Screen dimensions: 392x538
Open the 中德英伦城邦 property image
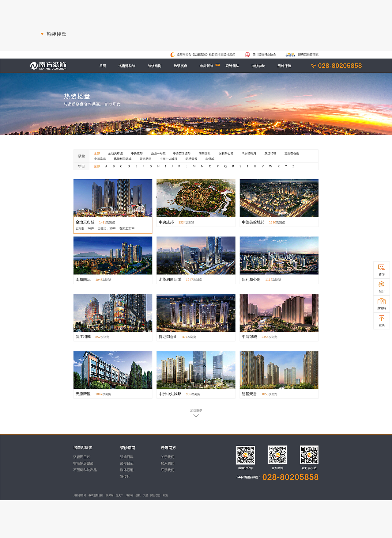[279, 198]
